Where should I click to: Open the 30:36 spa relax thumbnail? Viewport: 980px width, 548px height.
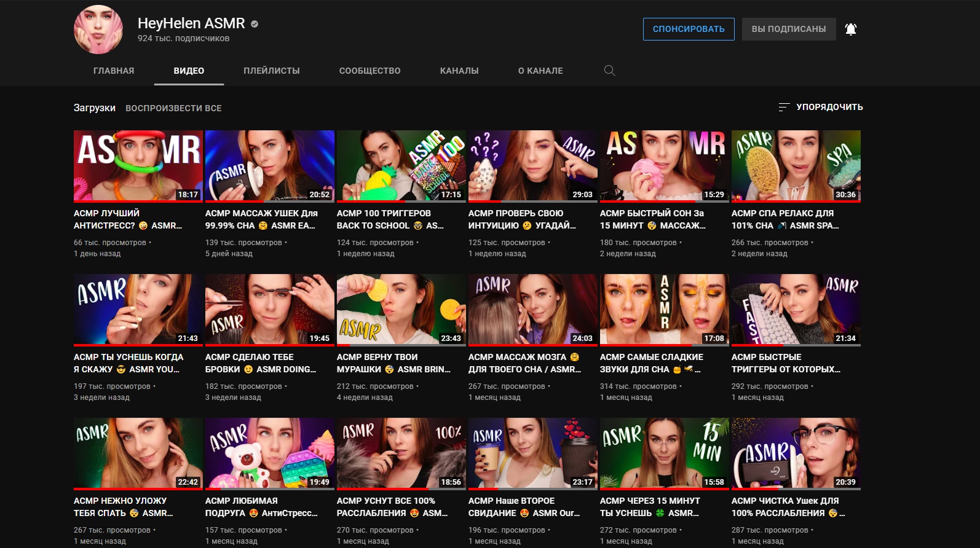click(796, 166)
